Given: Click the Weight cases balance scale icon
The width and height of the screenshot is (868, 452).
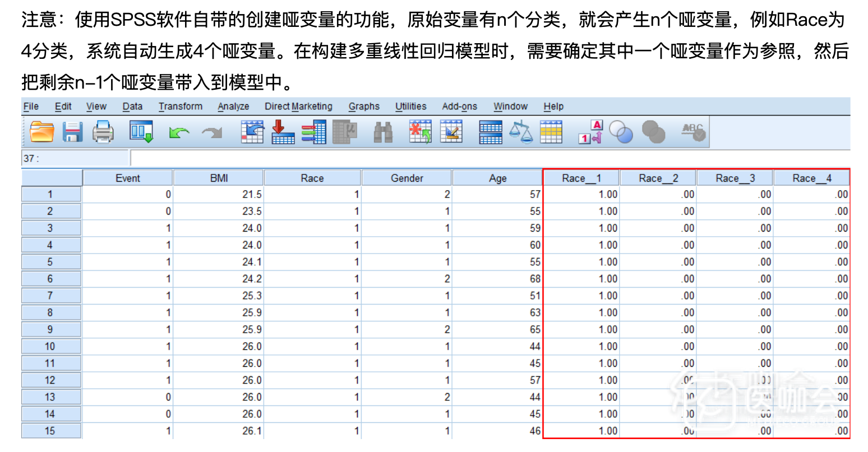Looking at the screenshot, I should click(x=521, y=132).
